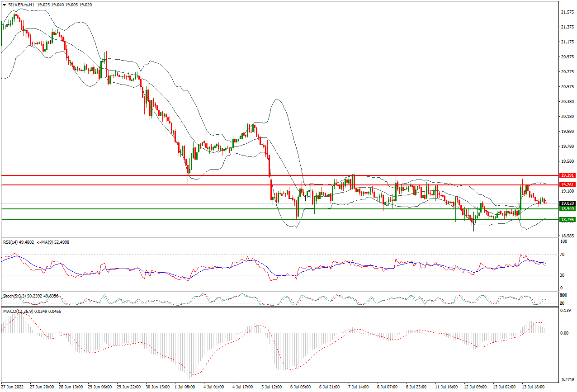Click the 19.580 price scale value
This screenshot has height=392, width=577.
(567, 161)
